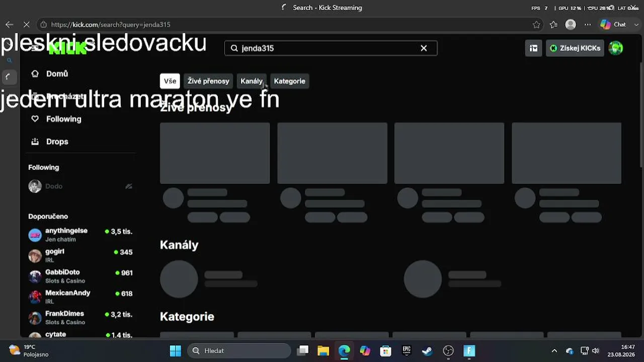Go back using the browser back arrow
This screenshot has height=362, width=644.
9,25
